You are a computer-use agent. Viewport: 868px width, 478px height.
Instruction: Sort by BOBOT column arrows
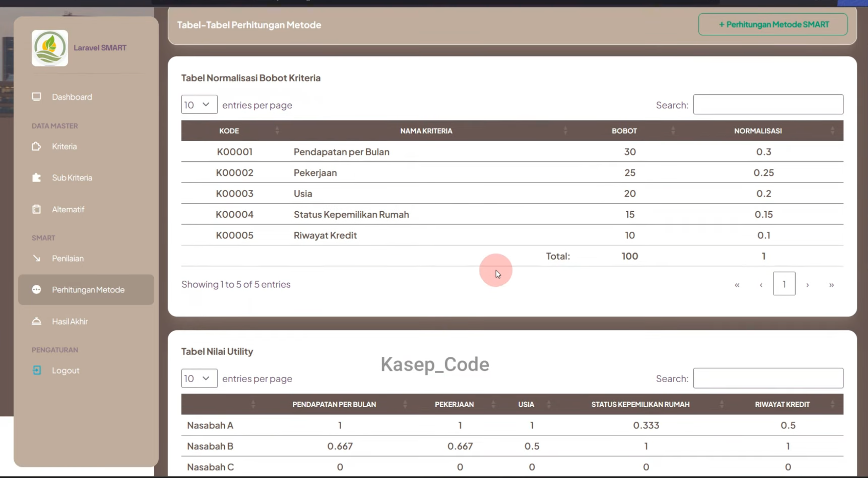pos(673,130)
